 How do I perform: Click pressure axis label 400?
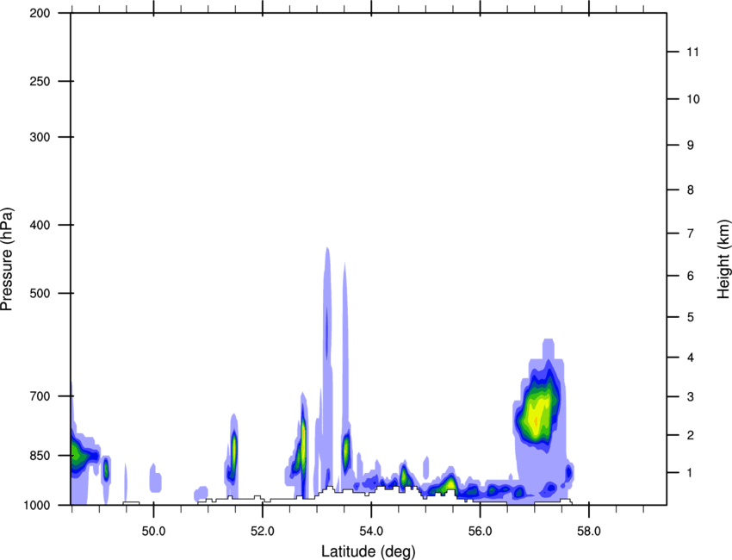click(40, 225)
